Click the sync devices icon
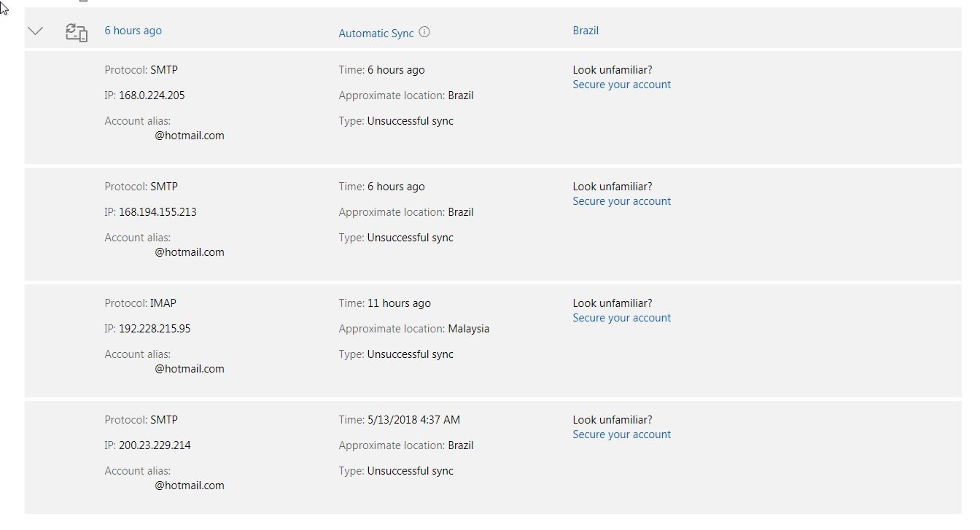 (x=77, y=32)
